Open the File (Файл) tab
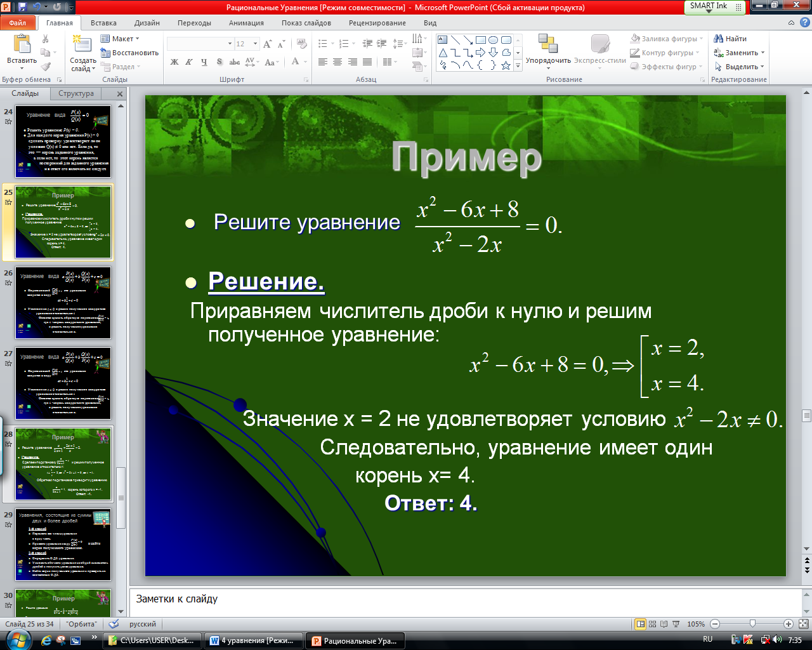The image size is (812, 650). 18,23
